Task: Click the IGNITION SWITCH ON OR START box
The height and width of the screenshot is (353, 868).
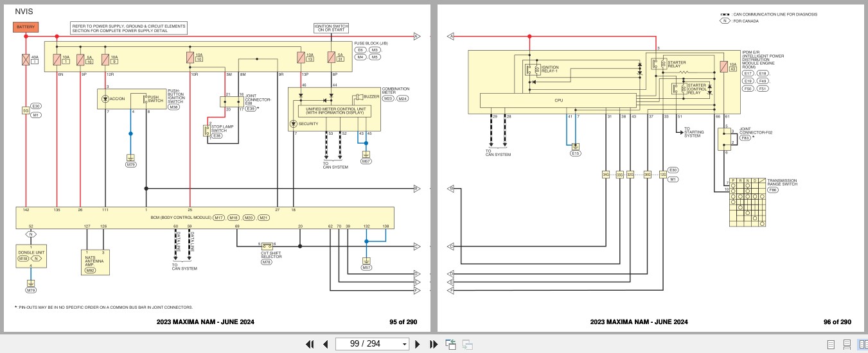Action: pyautogui.click(x=331, y=28)
